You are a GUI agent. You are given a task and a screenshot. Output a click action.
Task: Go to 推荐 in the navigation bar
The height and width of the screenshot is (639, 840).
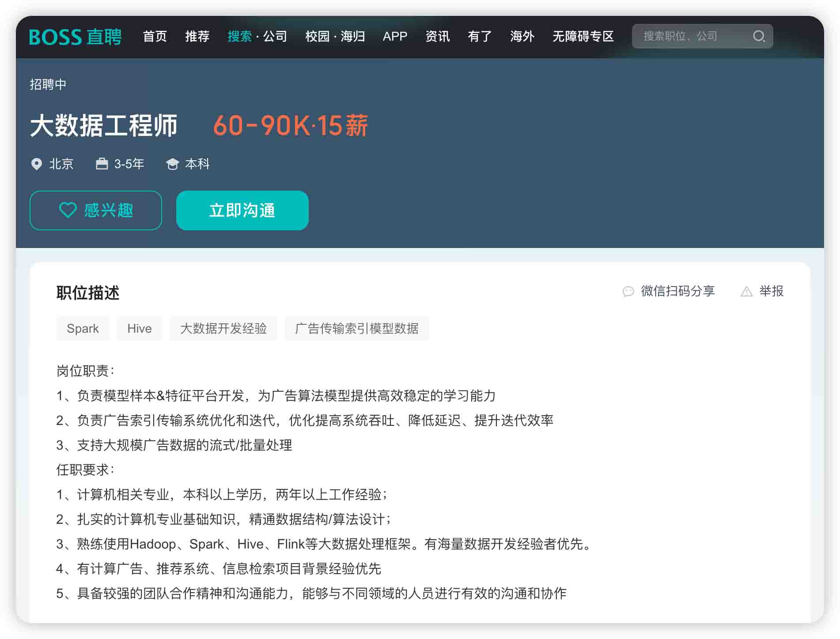(197, 36)
